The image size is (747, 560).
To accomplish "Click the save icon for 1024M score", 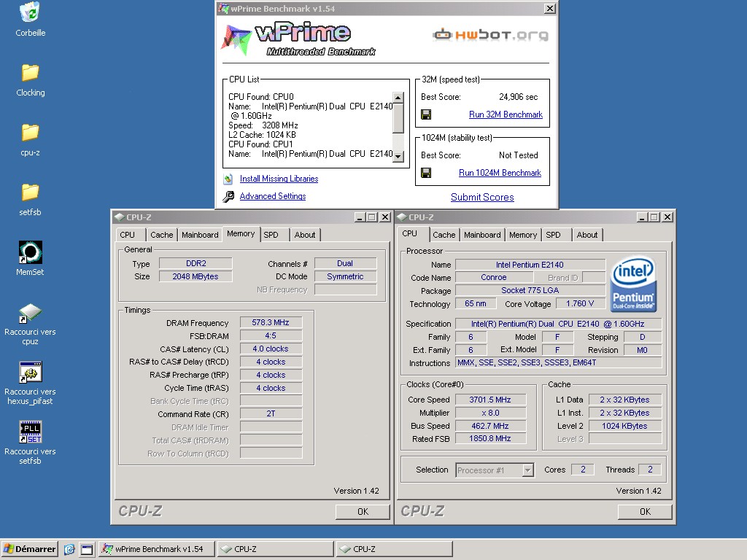I will click(x=426, y=173).
